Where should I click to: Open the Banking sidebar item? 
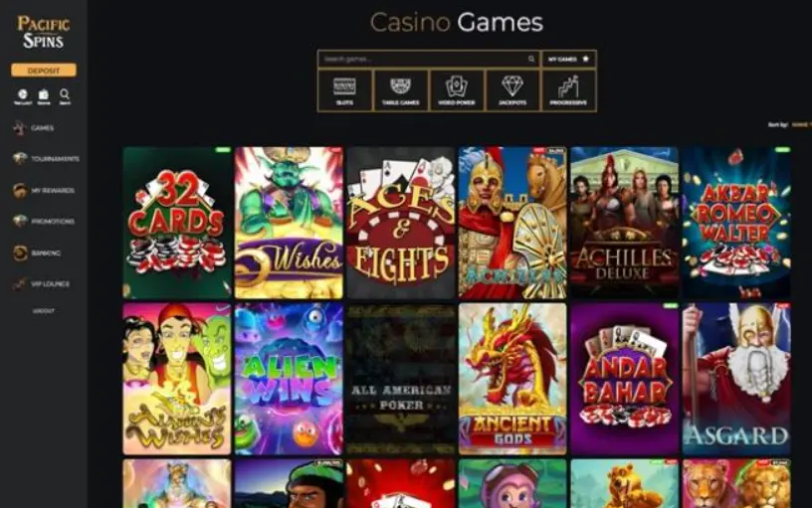[37, 253]
